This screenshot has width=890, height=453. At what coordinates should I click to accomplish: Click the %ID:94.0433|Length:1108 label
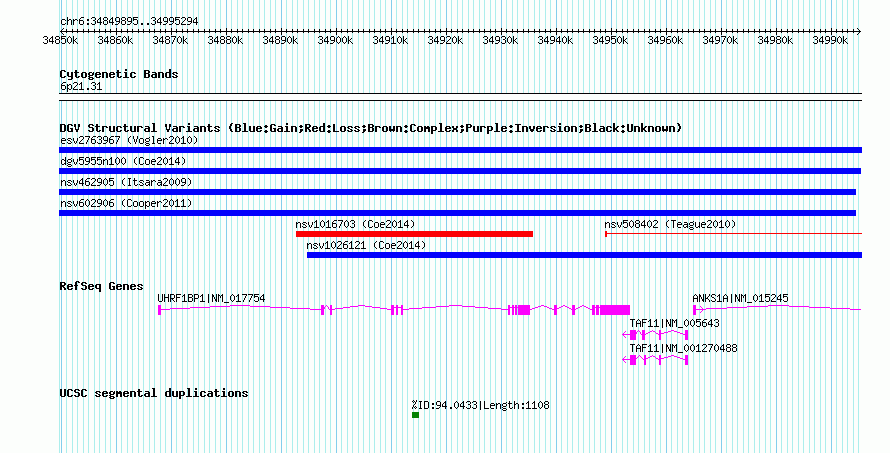click(x=480, y=405)
